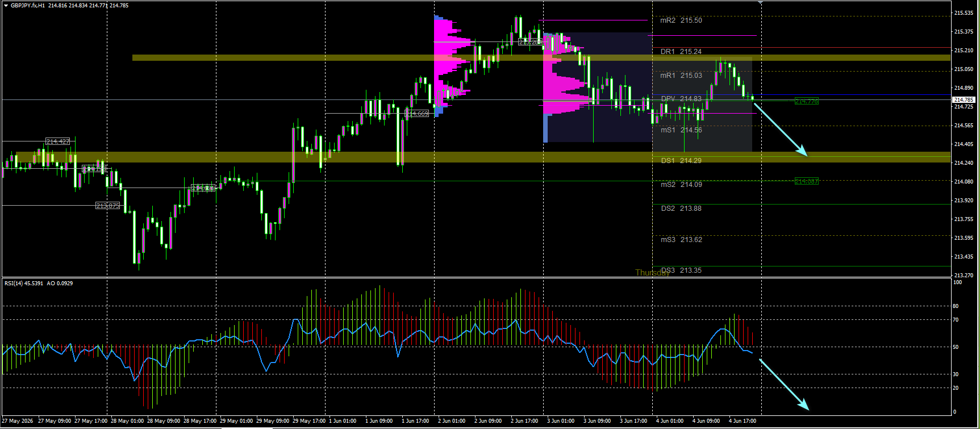Click the RSI scale value 100
Image resolution: width=980 pixels, height=429 pixels.
[957, 282]
